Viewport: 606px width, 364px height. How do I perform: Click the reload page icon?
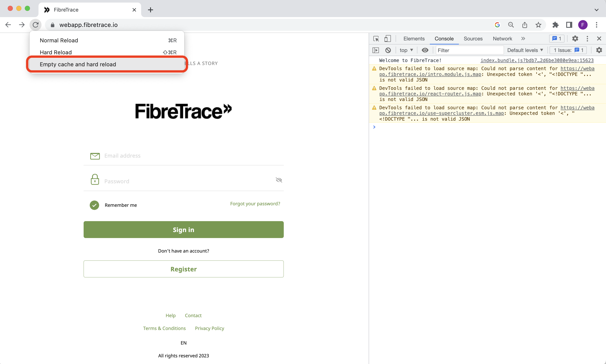(35, 25)
